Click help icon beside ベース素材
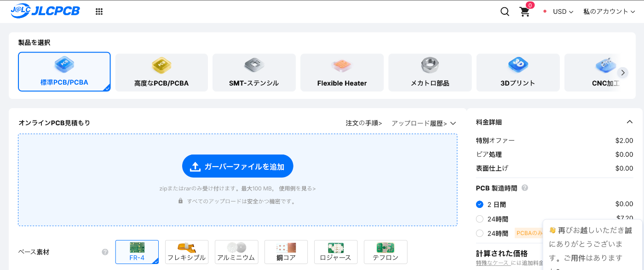The image size is (644, 270). pyautogui.click(x=105, y=252)
